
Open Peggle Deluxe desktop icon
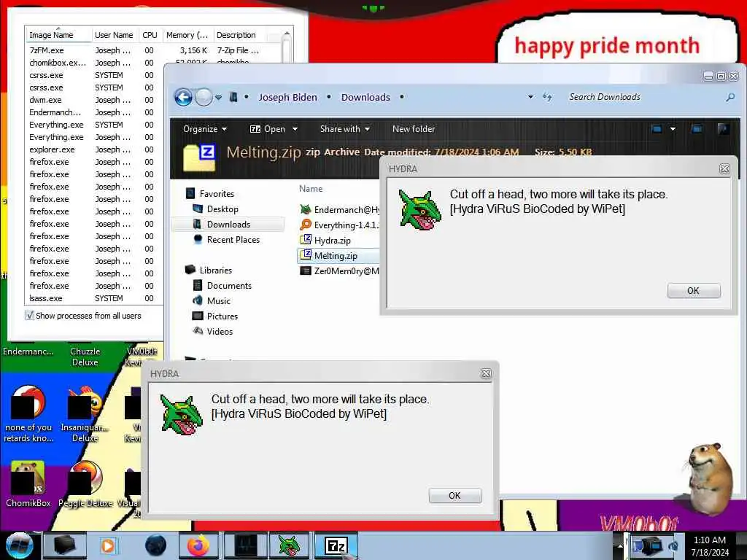click(85, 484)
